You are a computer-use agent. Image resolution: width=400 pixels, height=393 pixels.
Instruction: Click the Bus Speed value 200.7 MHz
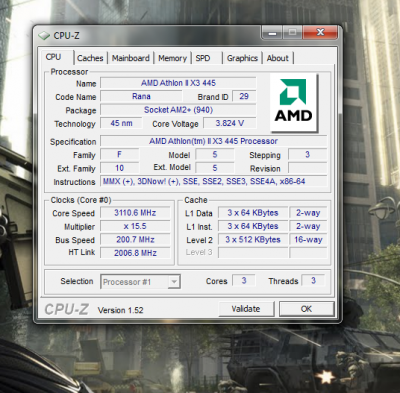[x=135, y=240]
